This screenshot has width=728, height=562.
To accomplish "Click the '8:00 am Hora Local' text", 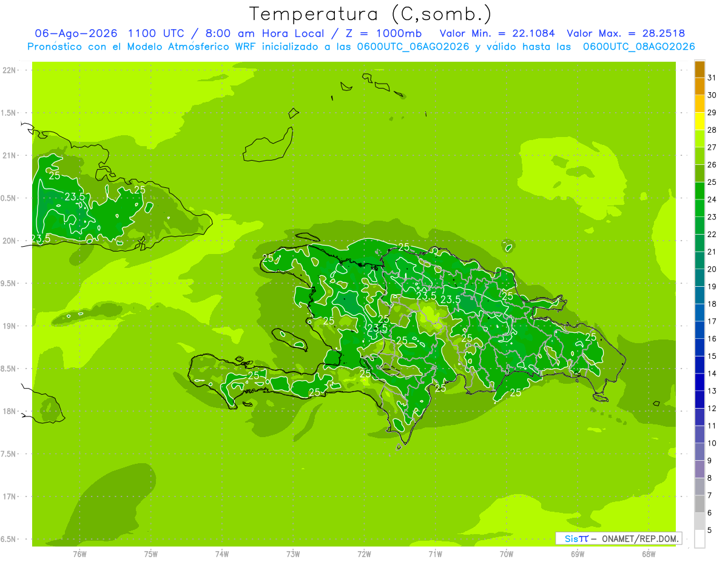I will (266, 33).
